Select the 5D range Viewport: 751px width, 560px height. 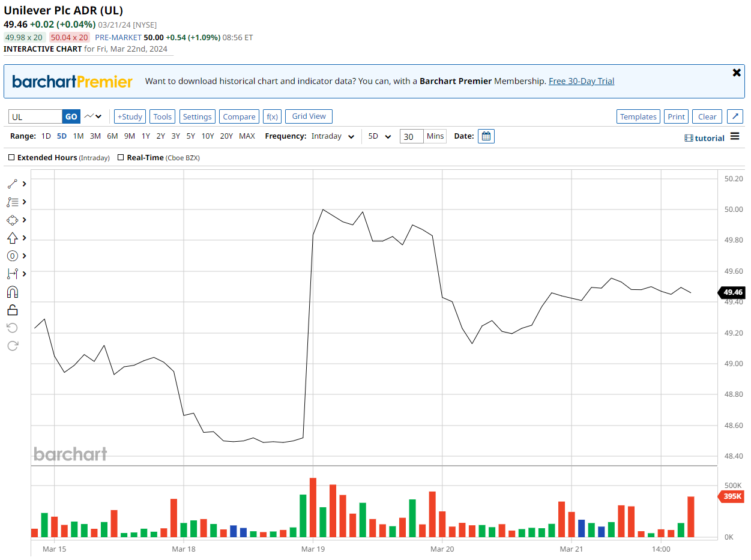[62, 136]
